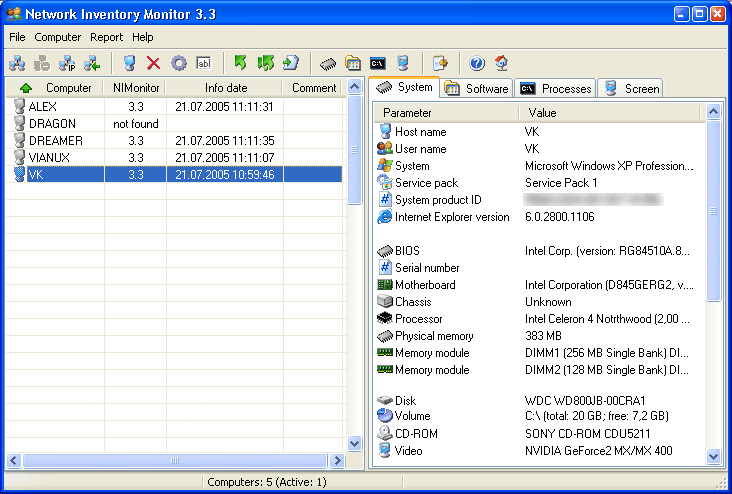Click the 'abl' rename toolbar icon

click(x=204, y=63)
